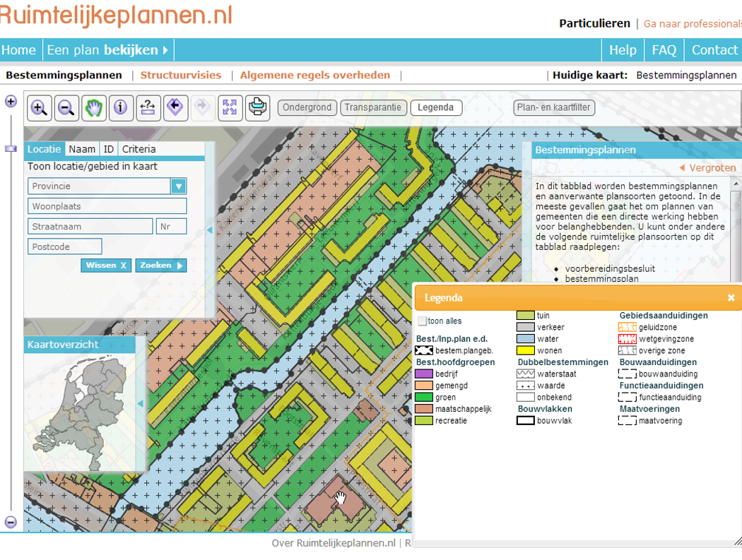742x560 pixels.
Task: Go to previous map extent
Action: tap(175, 108)
